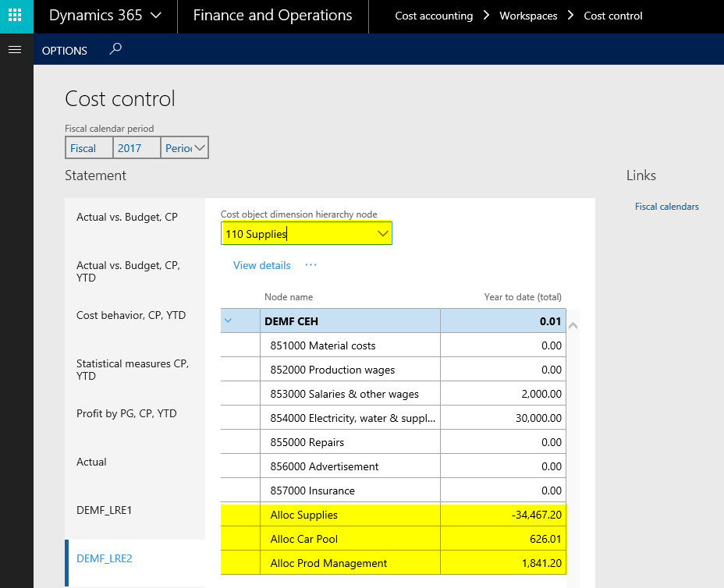Select the Alloc Supplies row

coord(350,515)
